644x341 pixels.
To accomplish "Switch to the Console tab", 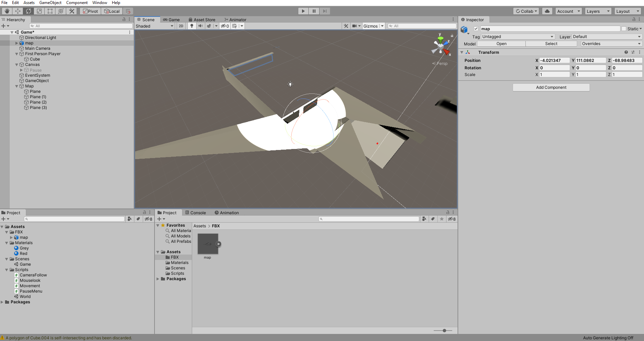I will pos(196,213).
